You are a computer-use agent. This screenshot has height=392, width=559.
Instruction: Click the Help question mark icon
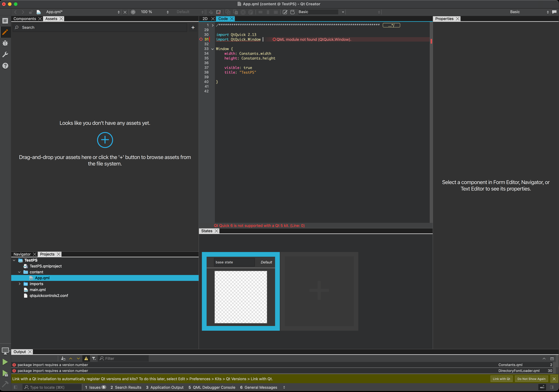pos(5,66)
